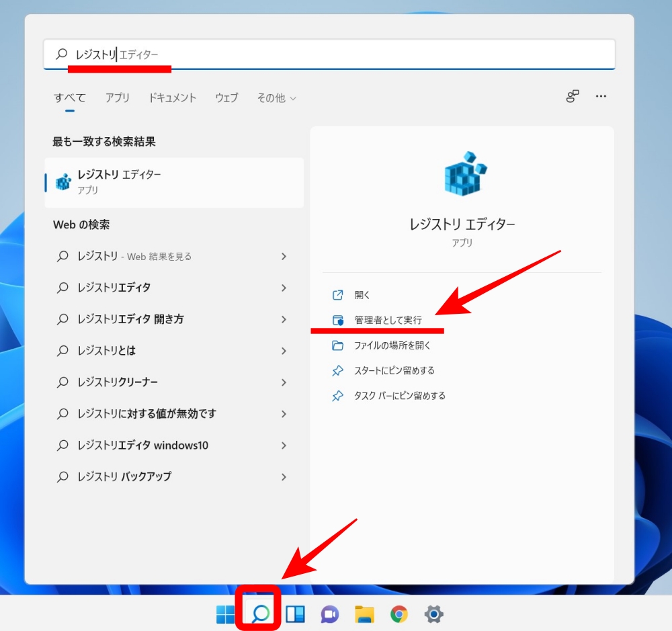Screen dimensions: 672x631
Task: Open the Teams Chat taskbar icon
Action: click(329, 614)
